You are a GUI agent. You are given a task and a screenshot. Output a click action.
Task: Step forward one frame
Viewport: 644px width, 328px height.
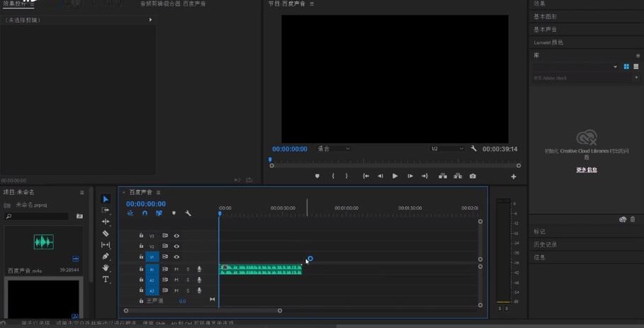click(x=410, y=176)
